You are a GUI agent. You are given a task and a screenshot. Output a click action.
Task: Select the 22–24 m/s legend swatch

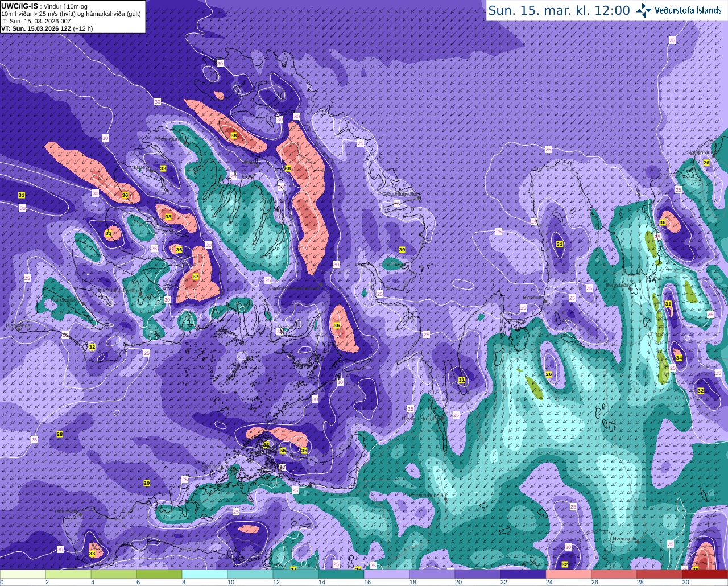click(x=523, y=574)
